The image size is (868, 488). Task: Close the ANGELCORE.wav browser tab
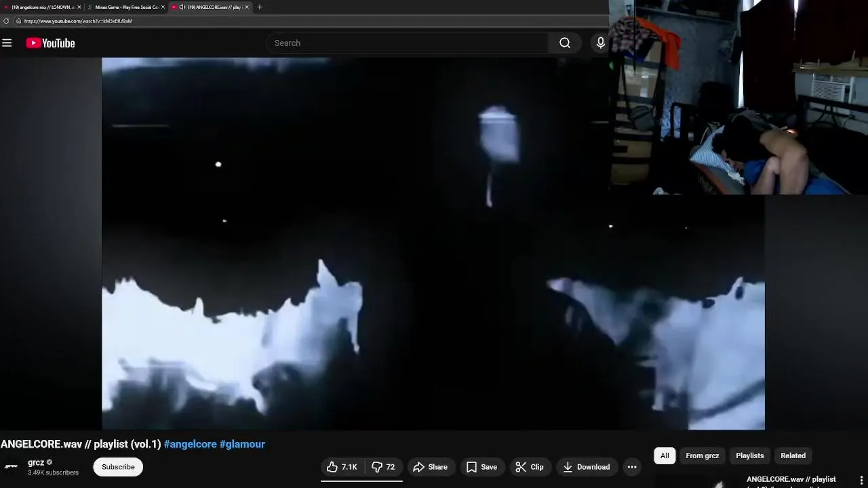(247, 7)
